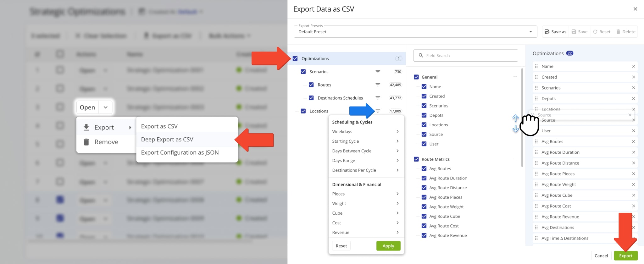644x264 pixels.
Task: Grab drag handle of Avg Routes field
Action: point(536,141)
